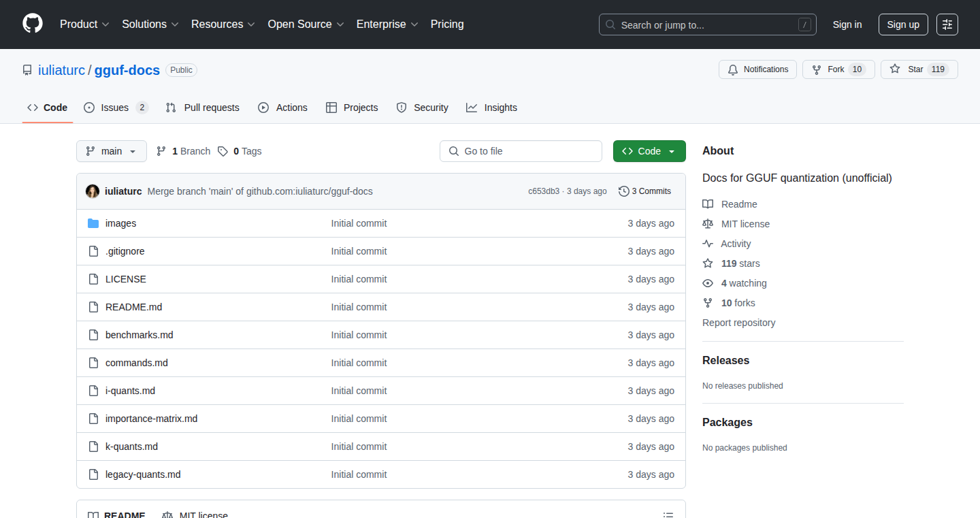The height and width of the screenshot is (518, 980).
Task: Expand the Resources menu
Action: (223, 25)
